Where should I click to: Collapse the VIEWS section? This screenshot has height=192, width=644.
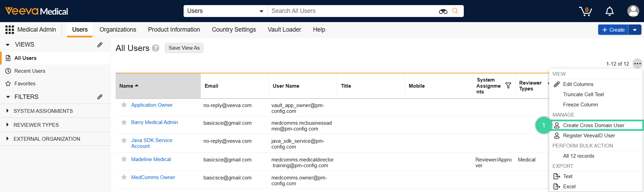point(8,45)
